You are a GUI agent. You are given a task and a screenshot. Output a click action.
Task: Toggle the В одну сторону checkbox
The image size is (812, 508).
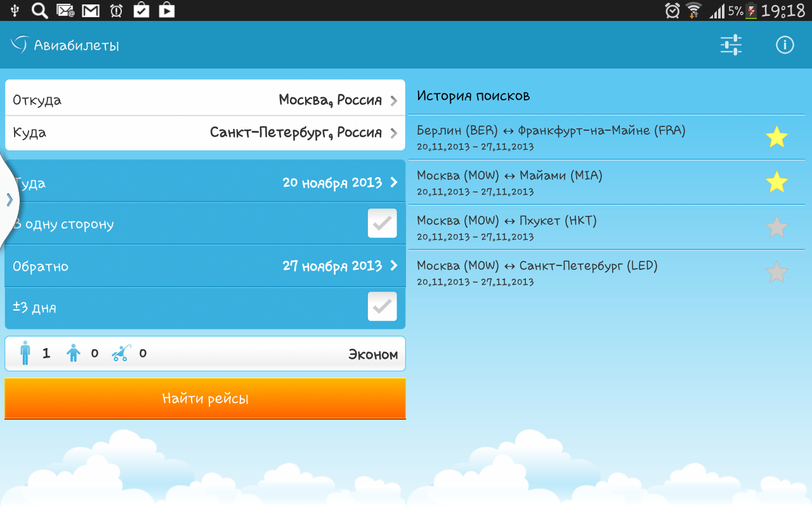382,224
